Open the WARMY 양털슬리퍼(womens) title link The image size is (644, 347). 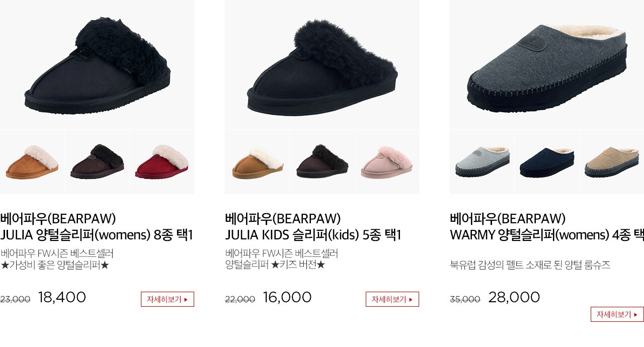point(547,235)
